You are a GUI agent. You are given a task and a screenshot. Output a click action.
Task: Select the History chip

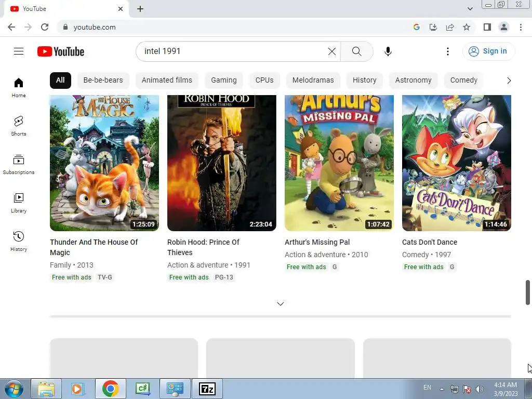(x=364, y=81)
